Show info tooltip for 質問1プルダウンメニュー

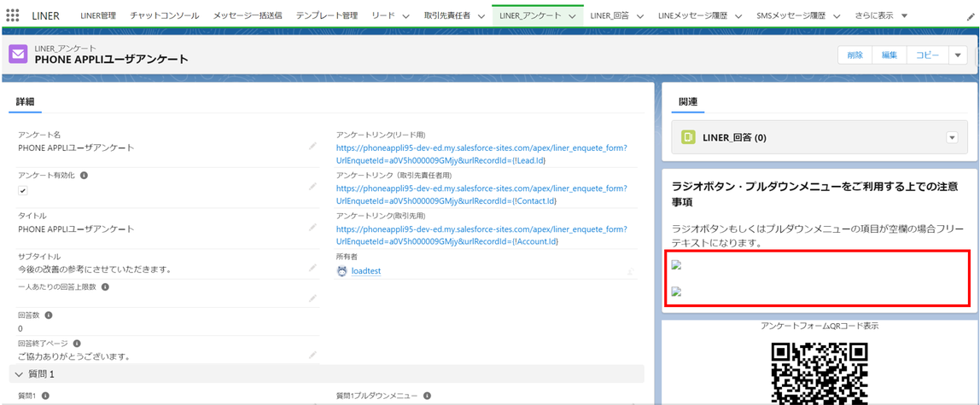pos(426,396)
